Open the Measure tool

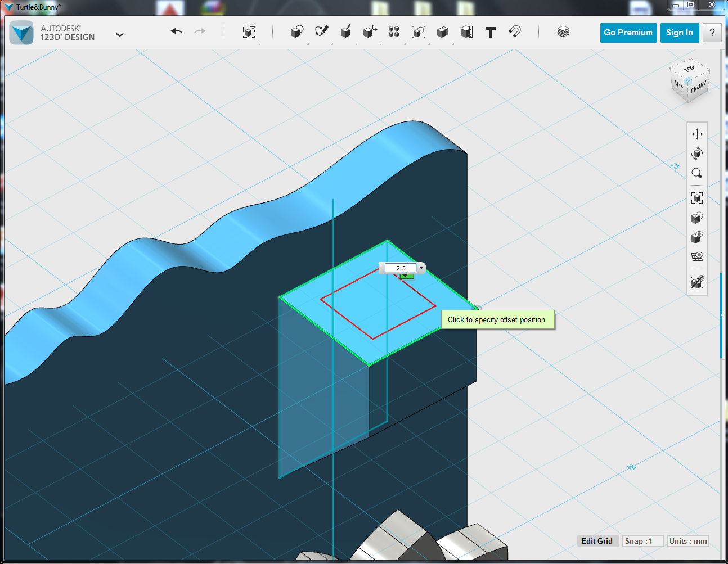click(466, 31)
